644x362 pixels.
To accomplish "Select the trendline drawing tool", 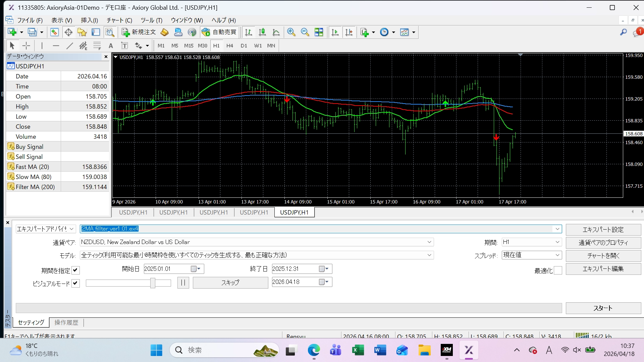I will [x=69, y=46].
